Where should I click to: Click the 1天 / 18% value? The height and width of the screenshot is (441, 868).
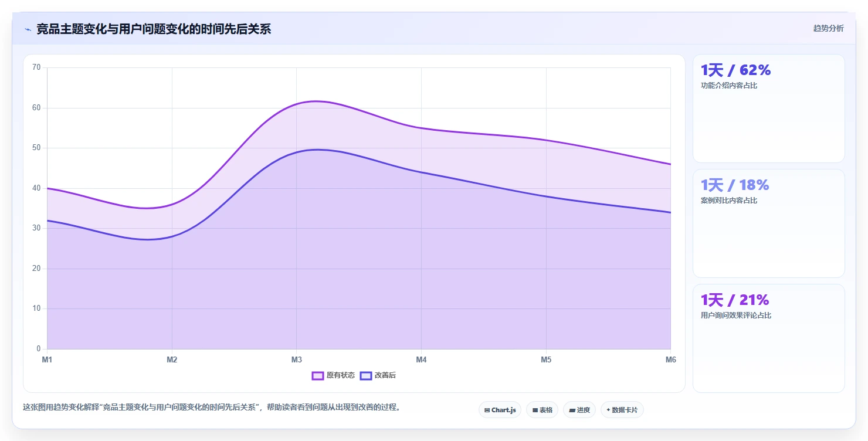735,185
